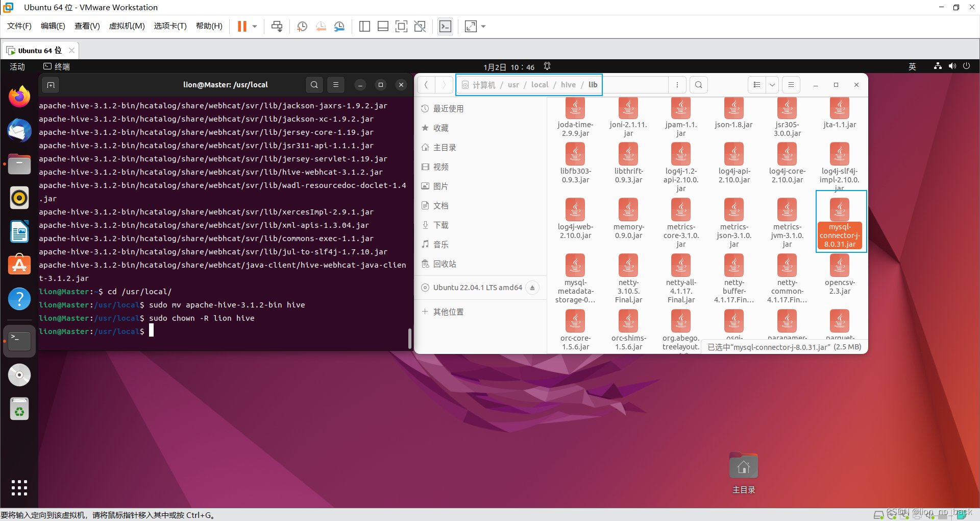Open the snapshot manager toolbar icon
The height and width of the screenshot is (521, 980).
coord(339,26)
